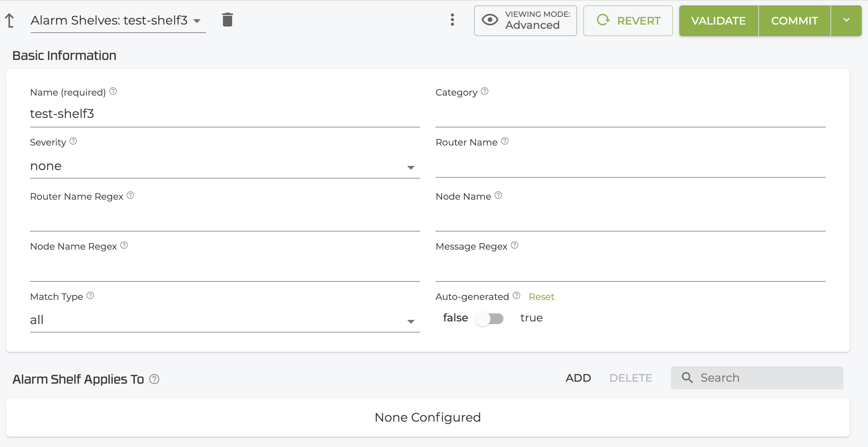Click the eye viewing mode icon
868x447 pixels.
(x=488, y=20)
